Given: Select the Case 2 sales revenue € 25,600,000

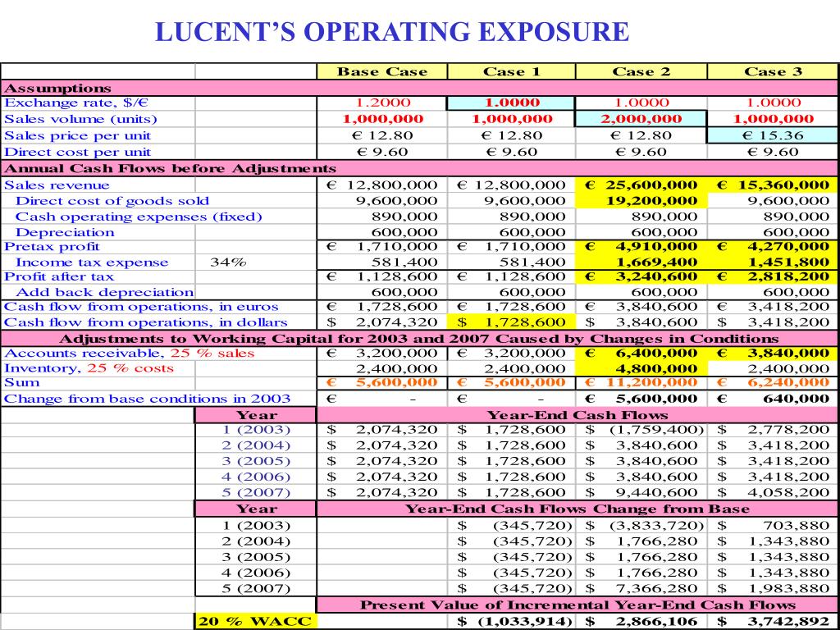Looking at the screenshot, I should tap(641, 185).
